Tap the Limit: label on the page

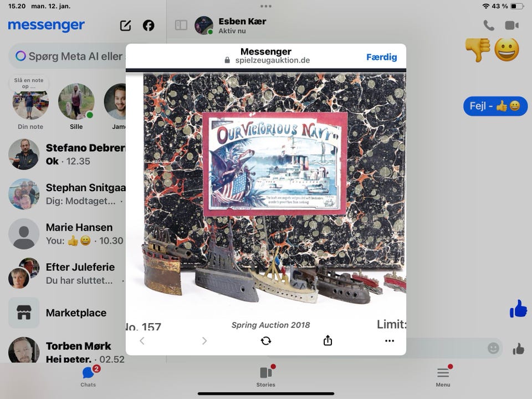point(391,324)
